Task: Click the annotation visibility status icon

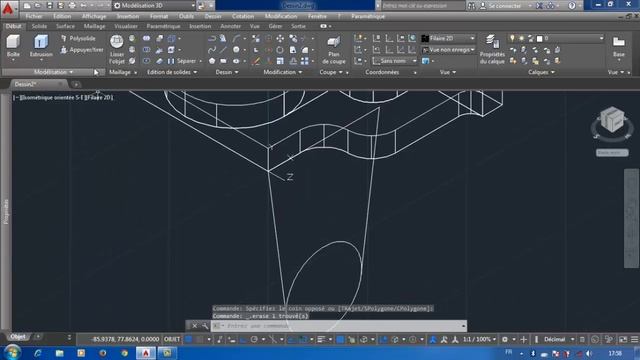Action: pos(433,339)
